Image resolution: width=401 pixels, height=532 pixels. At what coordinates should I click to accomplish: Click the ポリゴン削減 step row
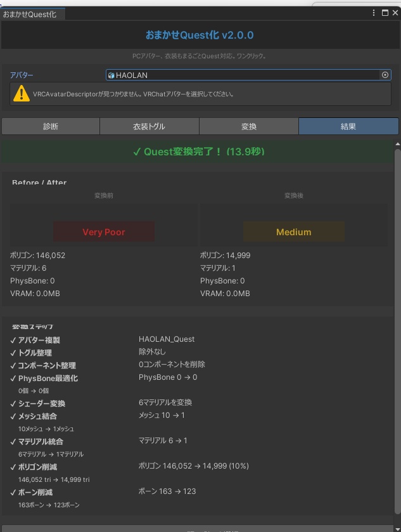[34, 467]
